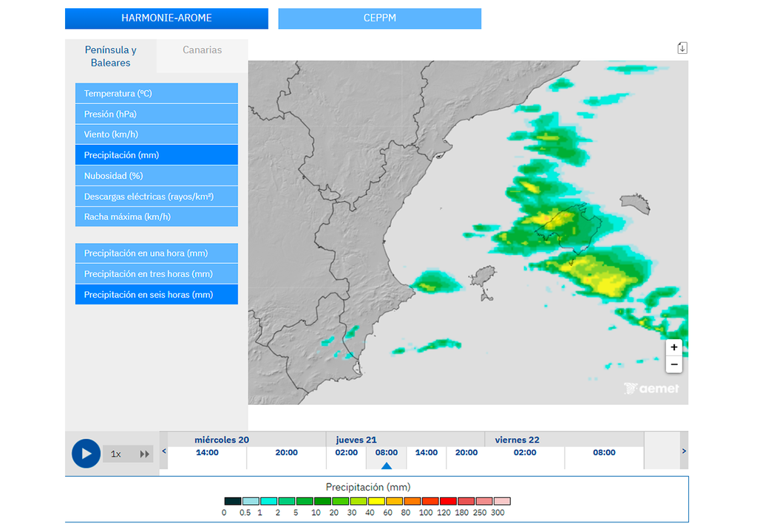This screenshot has height=532, width=757.
Task: Click the viernes 22 day header
Action: (517, 440)
